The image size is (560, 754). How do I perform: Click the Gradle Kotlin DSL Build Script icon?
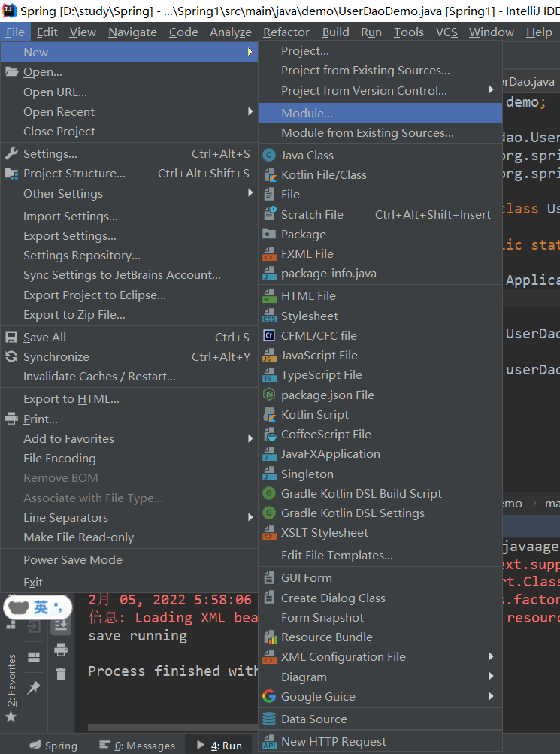[x=269, y=493]
